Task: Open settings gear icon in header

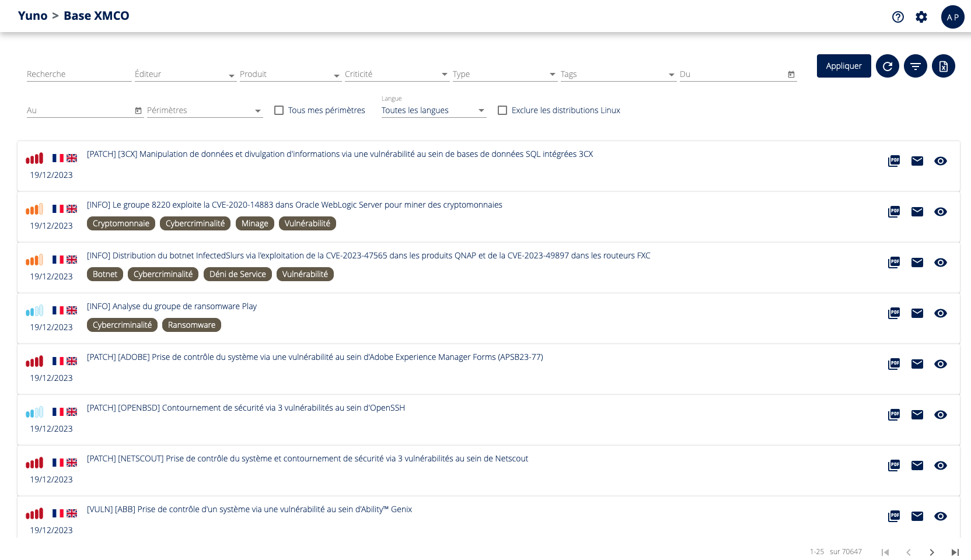Action: coord(921,17)
